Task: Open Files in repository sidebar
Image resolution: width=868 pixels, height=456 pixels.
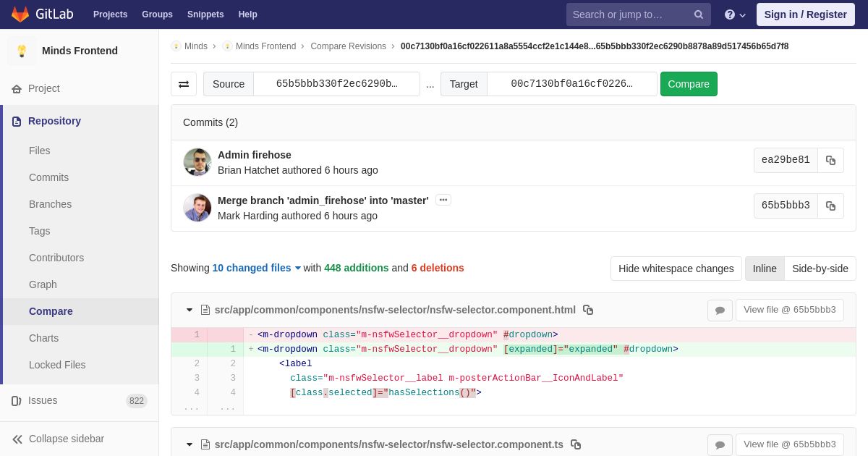Action: 40,151
